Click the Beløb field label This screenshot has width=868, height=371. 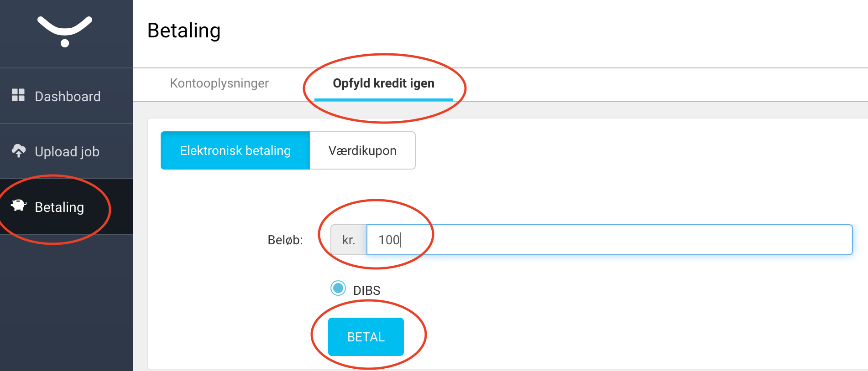point(285,240)
